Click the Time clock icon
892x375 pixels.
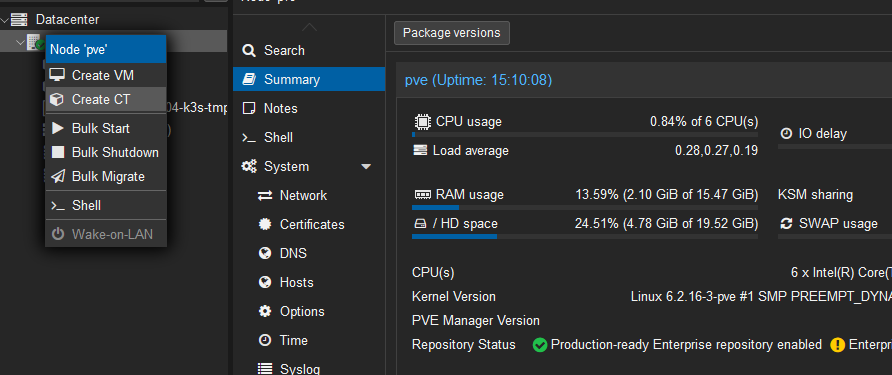coord(265,340)
